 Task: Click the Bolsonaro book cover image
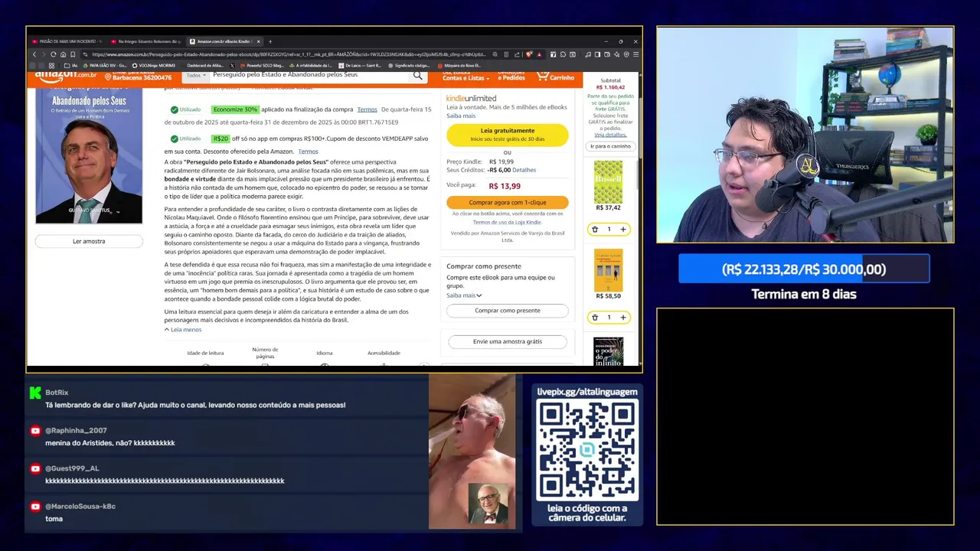point(89,155)
